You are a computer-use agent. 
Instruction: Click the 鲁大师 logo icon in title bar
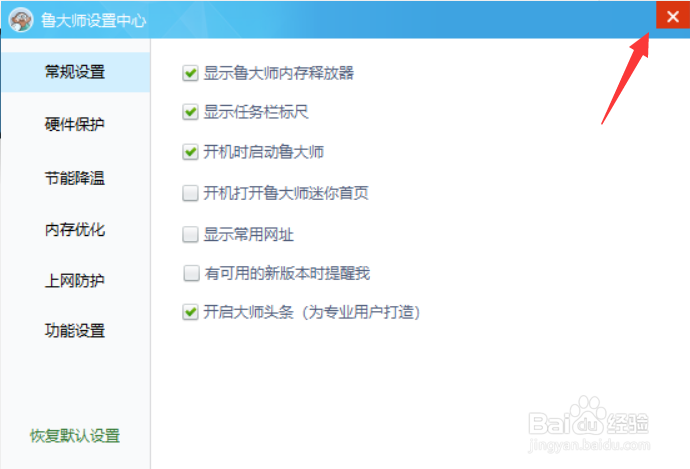[x=21, y=20]
